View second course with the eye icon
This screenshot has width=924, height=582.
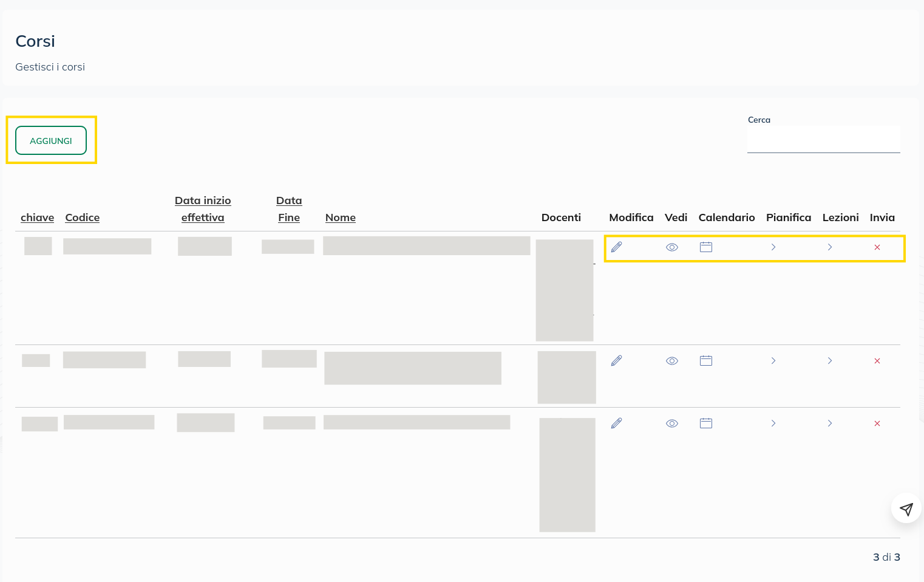pyautogui.click(x=671, y=361)
